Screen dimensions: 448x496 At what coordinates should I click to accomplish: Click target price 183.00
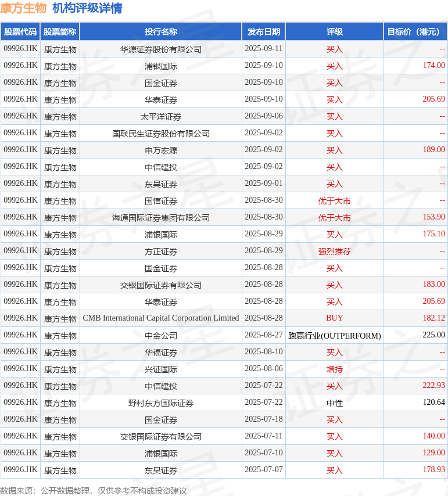433,285
